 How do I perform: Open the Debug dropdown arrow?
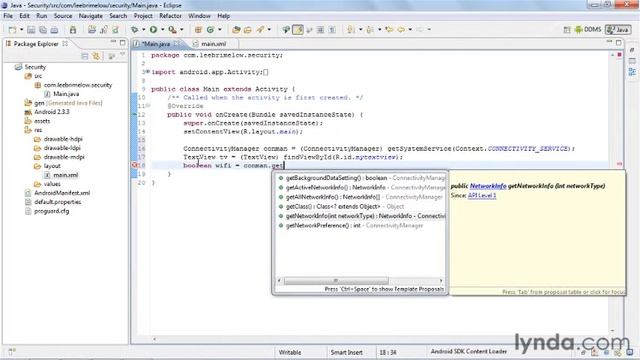pos(143,30)
